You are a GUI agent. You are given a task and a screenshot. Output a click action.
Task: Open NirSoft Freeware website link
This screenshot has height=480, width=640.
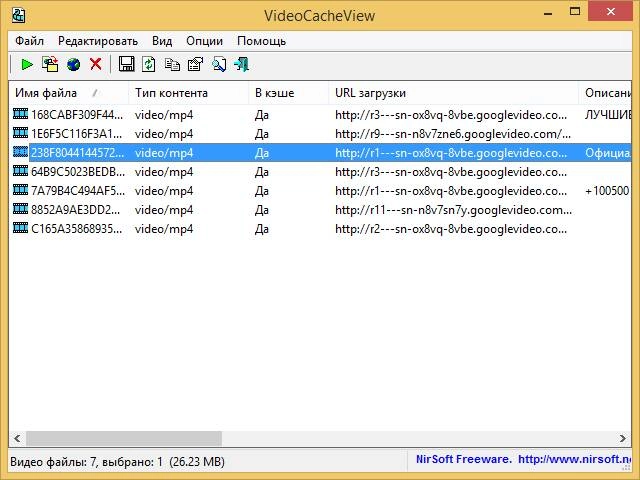coord(523,460)
